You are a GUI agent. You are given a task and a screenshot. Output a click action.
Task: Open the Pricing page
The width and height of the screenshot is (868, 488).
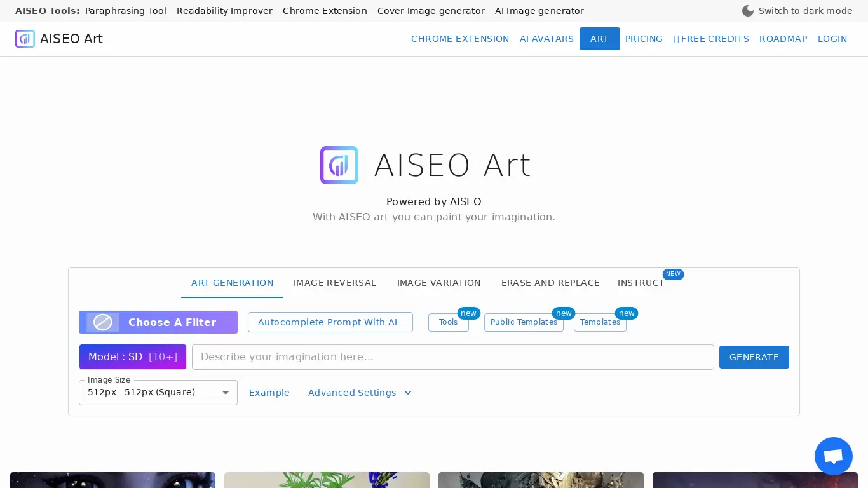click(644, 39)
